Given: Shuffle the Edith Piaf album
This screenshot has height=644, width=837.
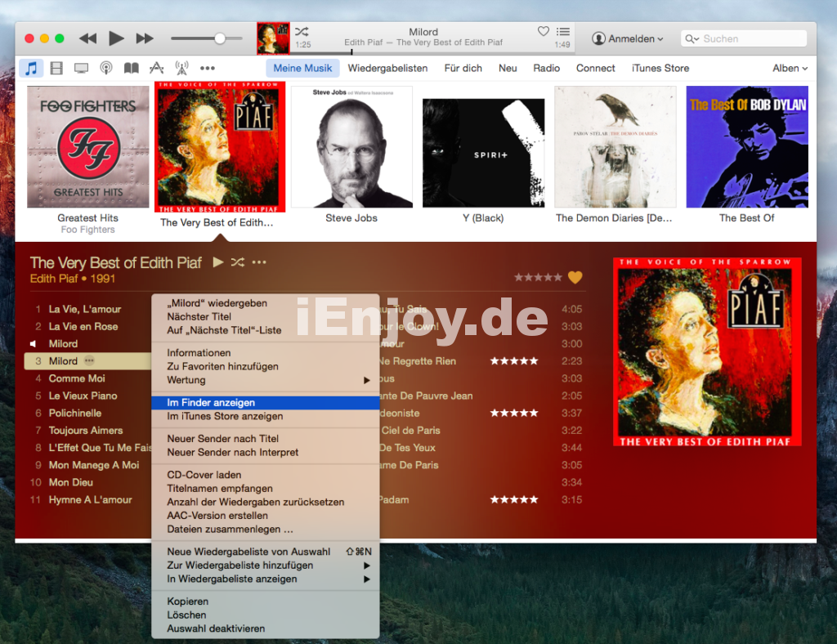Looking at the screenshot, I should click(x=238, y=262).
